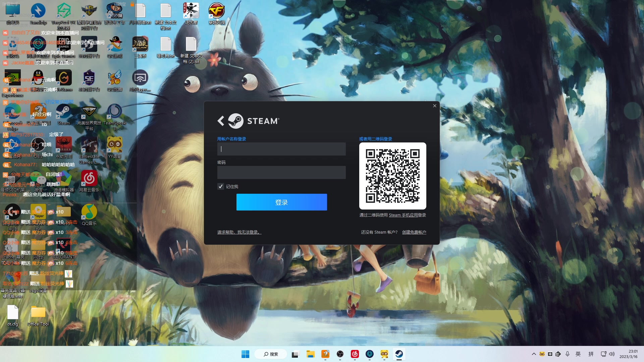The height and width of the screenshot is (362, 644).
Task: Switch to YY raccoon app on taskbar
Action: [x=384, y=354]
